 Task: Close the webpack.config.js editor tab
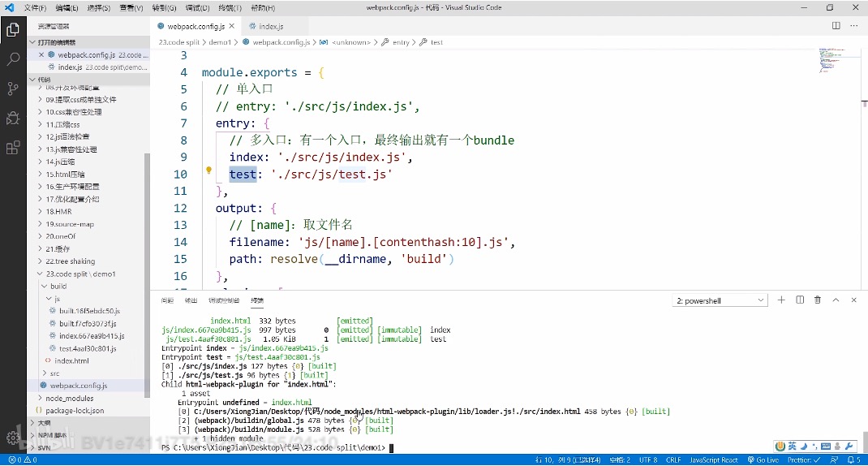232,26
